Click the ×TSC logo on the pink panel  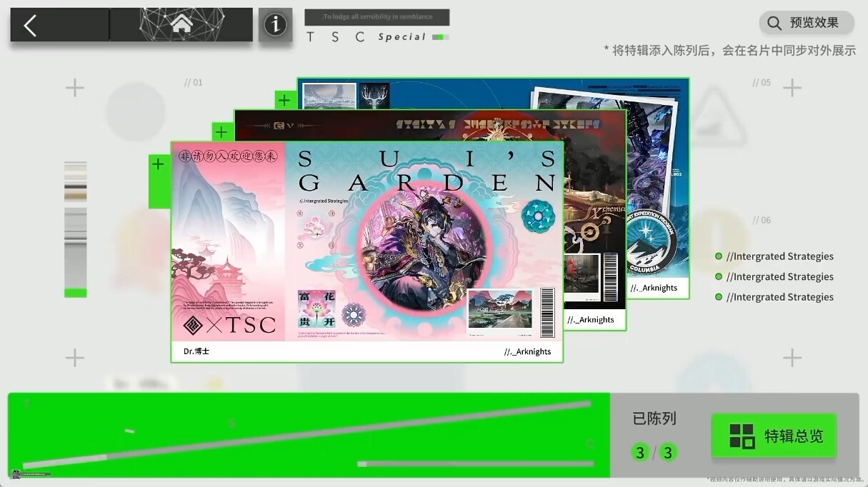229,325
